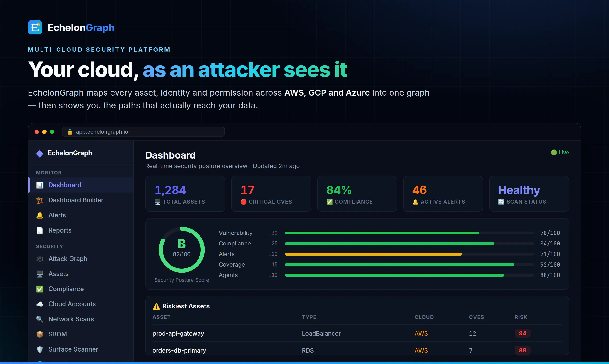
Task: Click the address bar app.echelongraph.io
Action: coord(143,132)
